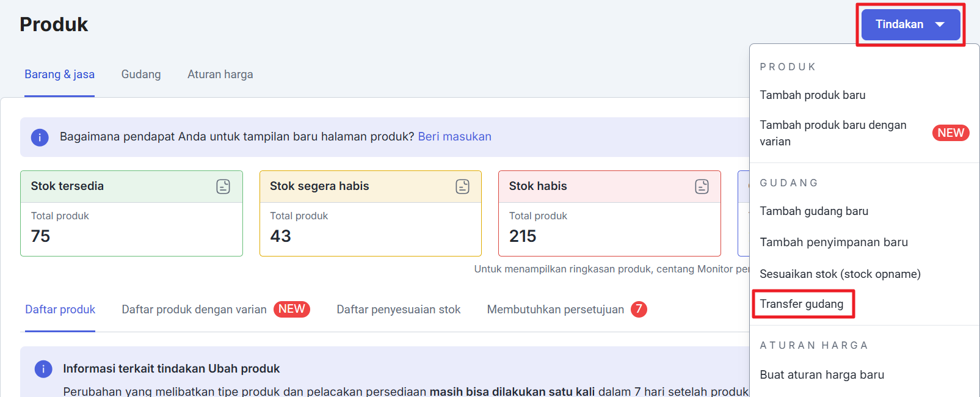Click the info icon in feedback banner
980x397 pixels.
tap(40, 137)
